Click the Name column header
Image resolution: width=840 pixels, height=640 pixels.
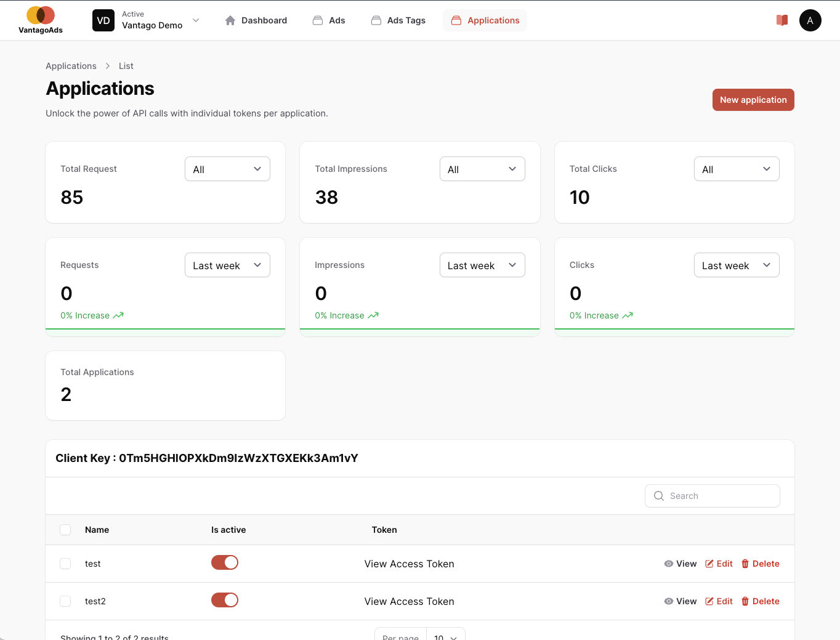tap(97, 530)
